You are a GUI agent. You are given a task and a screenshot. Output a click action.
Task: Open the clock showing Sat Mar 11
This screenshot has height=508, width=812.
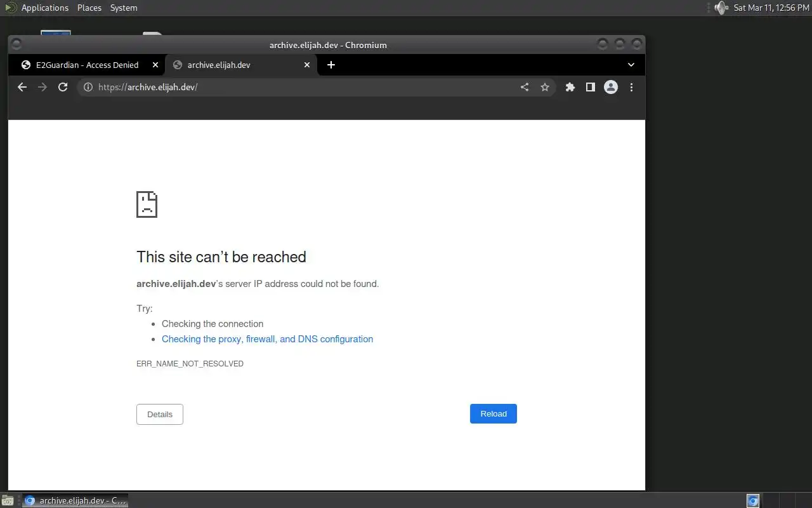coord(771,8)
